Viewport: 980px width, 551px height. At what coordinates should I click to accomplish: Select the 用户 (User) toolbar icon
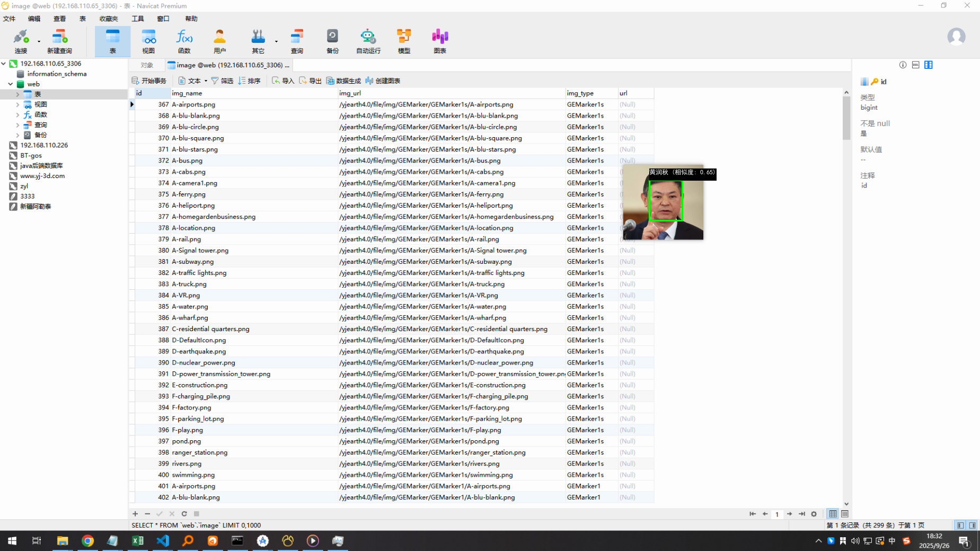[219, 41]
